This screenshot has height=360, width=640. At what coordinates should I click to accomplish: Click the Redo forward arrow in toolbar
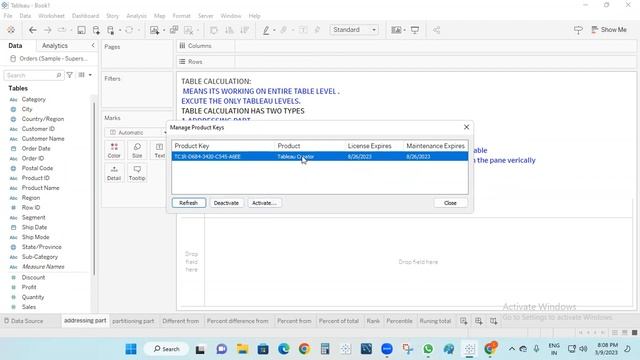47,30
